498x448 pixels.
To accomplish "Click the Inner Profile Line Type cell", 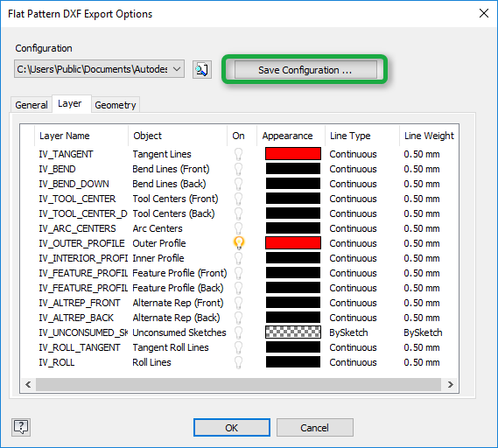I will [354, 258].
